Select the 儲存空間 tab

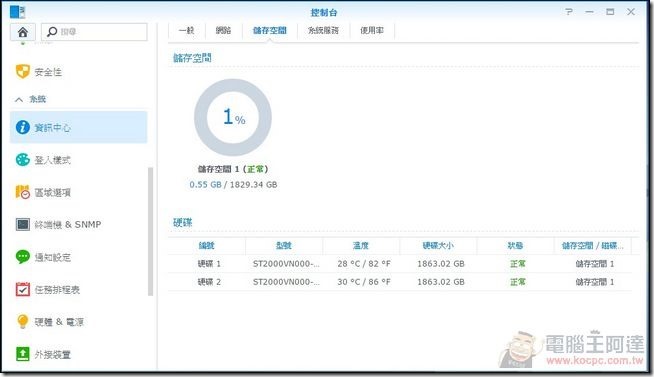(x=269, y=30)
